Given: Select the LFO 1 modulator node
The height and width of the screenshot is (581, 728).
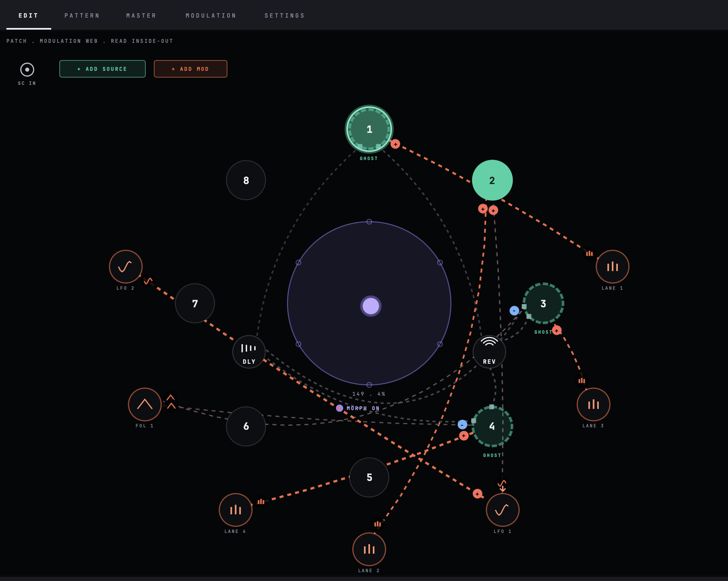Looking at the screenshot, I should [x=503, y=510].
